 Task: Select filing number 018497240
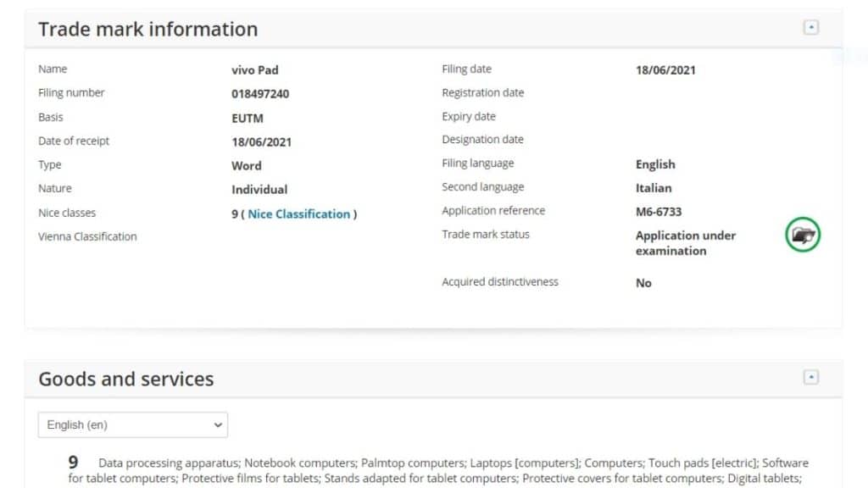tap(260, 94)
